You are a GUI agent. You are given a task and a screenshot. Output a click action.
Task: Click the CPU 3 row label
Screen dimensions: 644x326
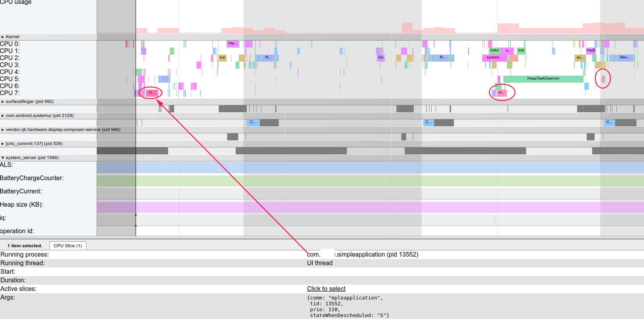click(x=10, y=65)
